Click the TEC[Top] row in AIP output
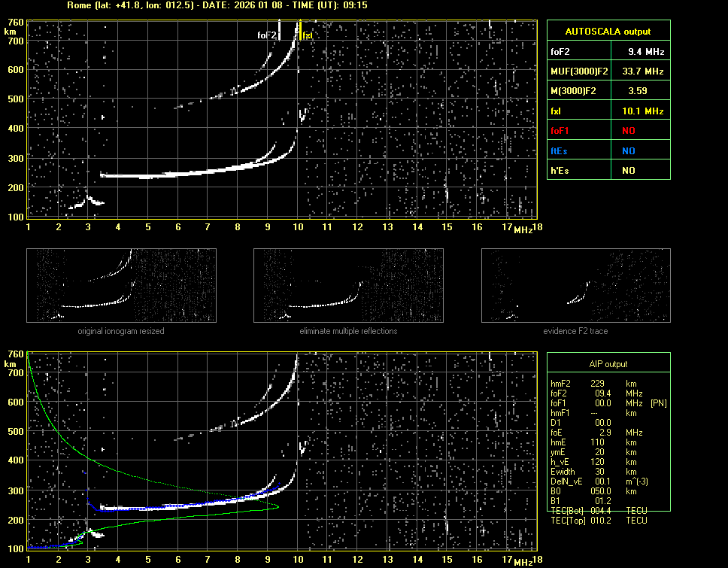Screen dimensions: 728x568 pyautogui.click(x=598, y=521)
